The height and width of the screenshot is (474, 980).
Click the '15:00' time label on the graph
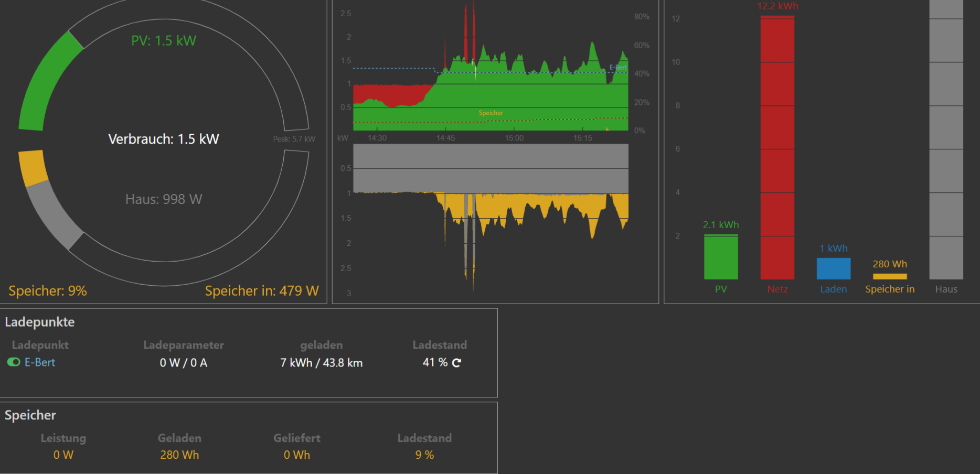point(514,138)
